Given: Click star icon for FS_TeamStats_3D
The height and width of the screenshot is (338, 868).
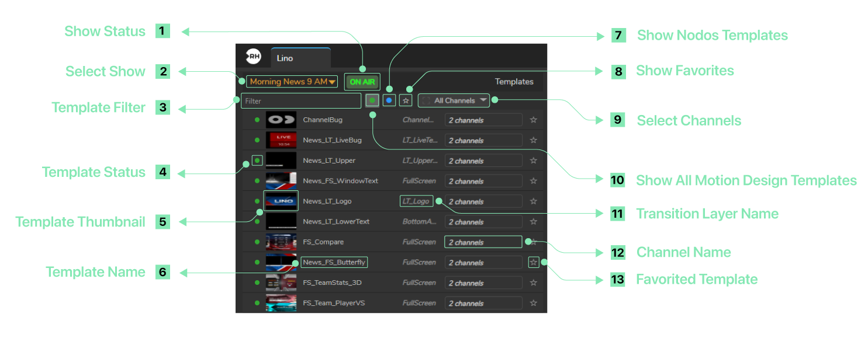Looking at the screenshot, I should coord(533,283).
